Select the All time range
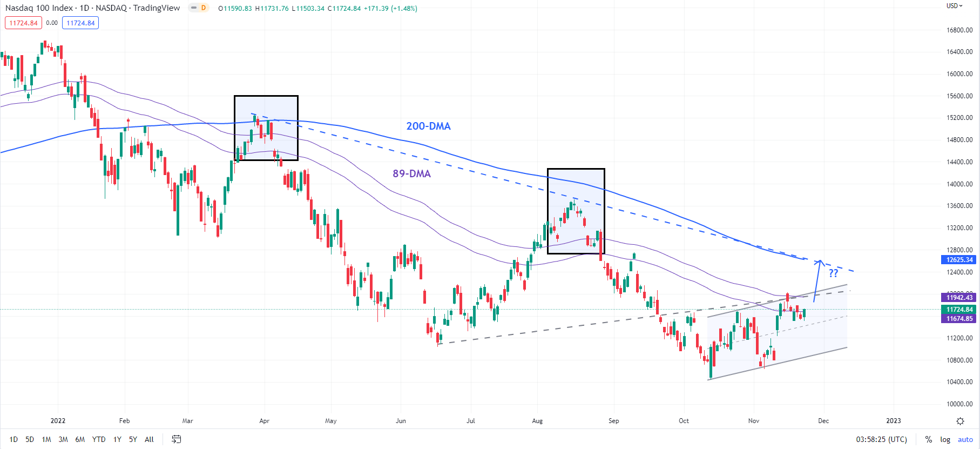The height and width of the screenshot is (449, 980). [150, 439]
